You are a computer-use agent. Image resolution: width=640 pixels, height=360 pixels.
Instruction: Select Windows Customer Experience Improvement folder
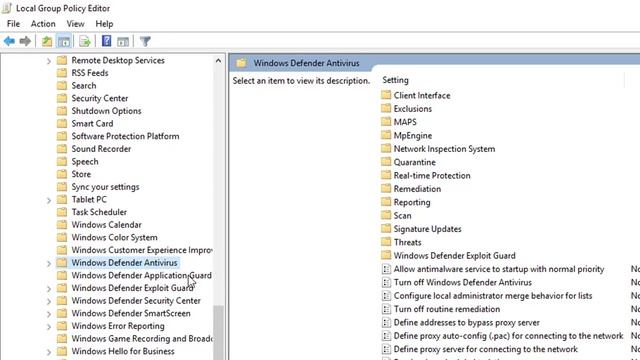[x=142, y=250]
